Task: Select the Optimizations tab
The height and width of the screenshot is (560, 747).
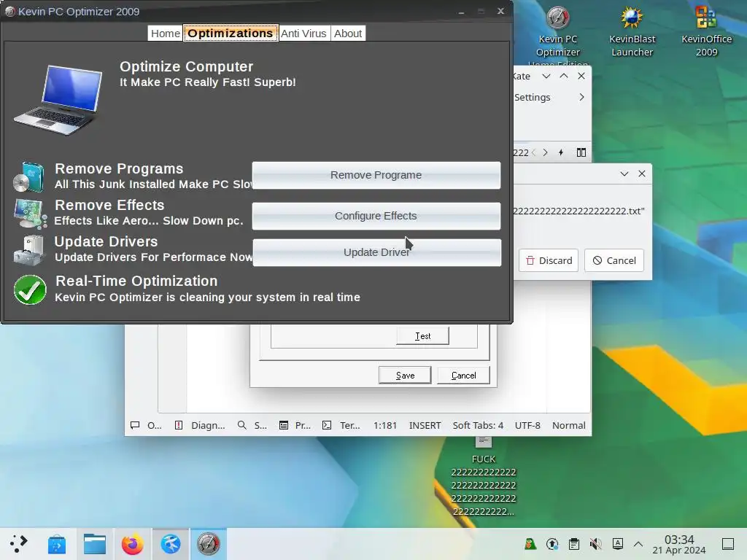Action: coord(231,34)
